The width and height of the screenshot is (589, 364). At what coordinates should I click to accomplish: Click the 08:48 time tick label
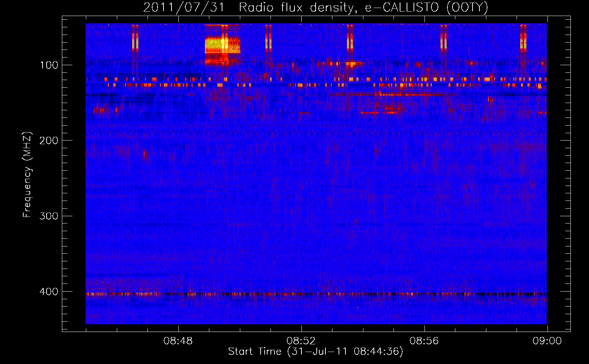point(178,341)
